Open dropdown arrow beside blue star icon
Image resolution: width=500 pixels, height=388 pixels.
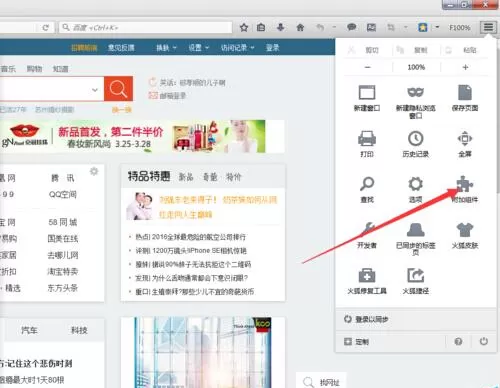coord(437,27)
